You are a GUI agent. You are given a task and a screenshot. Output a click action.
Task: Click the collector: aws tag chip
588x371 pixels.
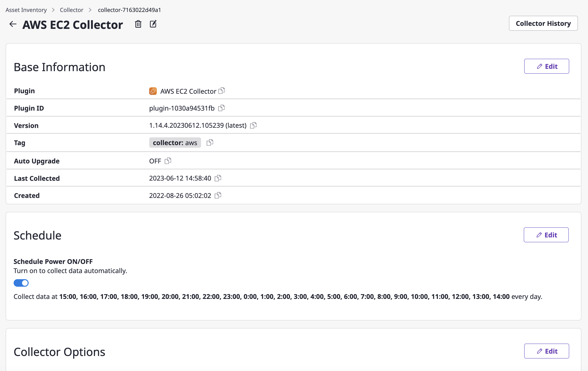click(175, 143)
